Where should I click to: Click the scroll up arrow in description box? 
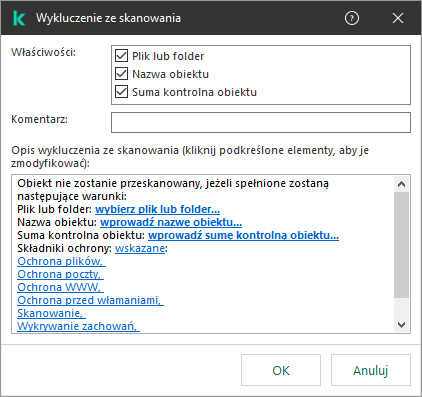pos(401,184)
